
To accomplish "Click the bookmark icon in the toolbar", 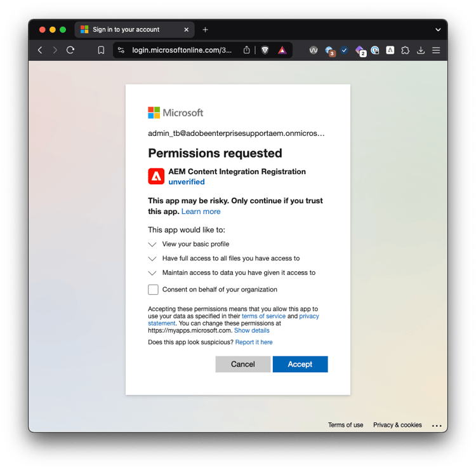I will (101, 50).
